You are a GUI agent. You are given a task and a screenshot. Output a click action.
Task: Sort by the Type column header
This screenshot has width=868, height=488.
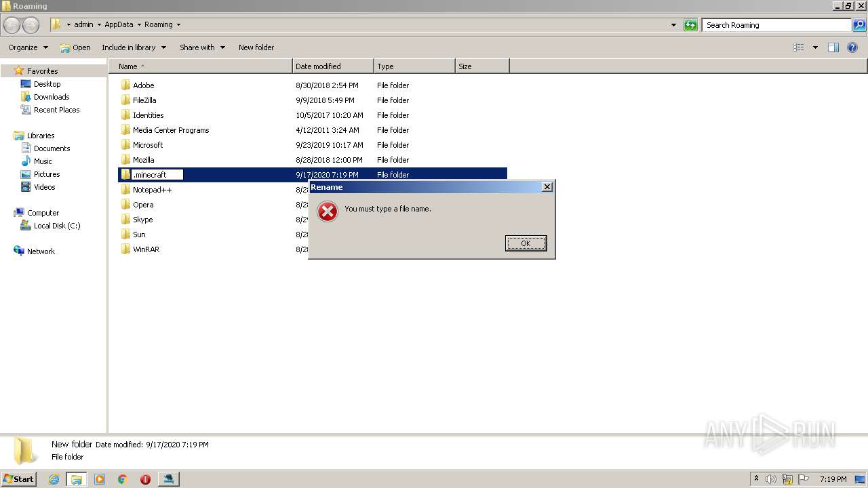coord(414,66)
